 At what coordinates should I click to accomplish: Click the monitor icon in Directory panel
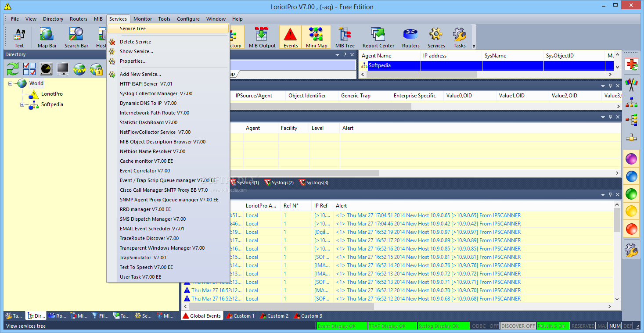(x=63, y=69)
